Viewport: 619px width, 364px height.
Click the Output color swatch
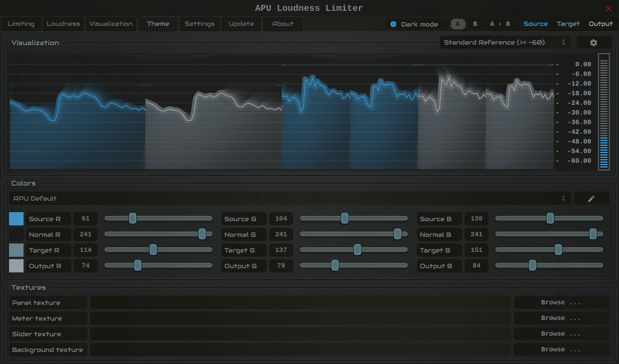click(x=16, y=266)
